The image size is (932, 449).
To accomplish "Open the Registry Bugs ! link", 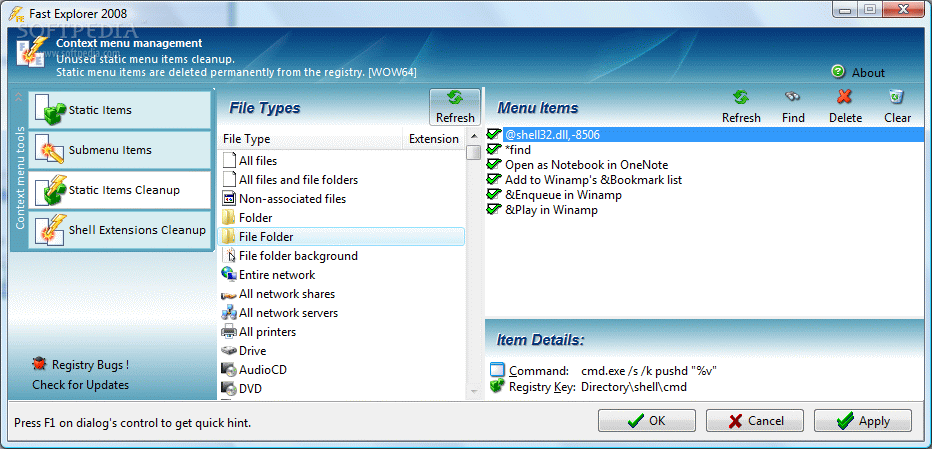I will [x=90, y=365].
